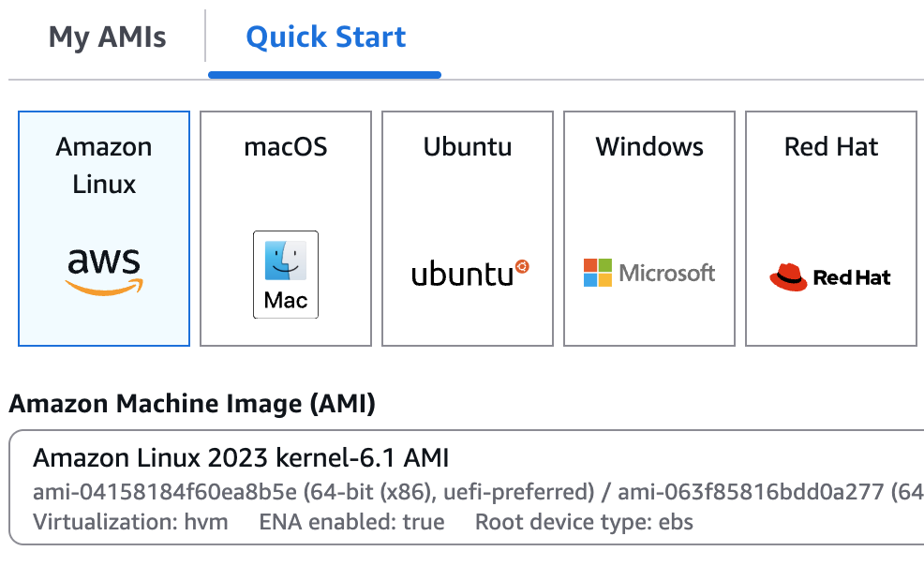Open the Quick Start tab

click(x=325, y=37)
